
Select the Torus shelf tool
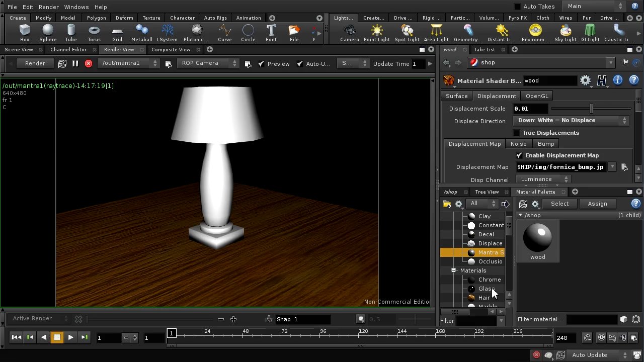point(94,34)
